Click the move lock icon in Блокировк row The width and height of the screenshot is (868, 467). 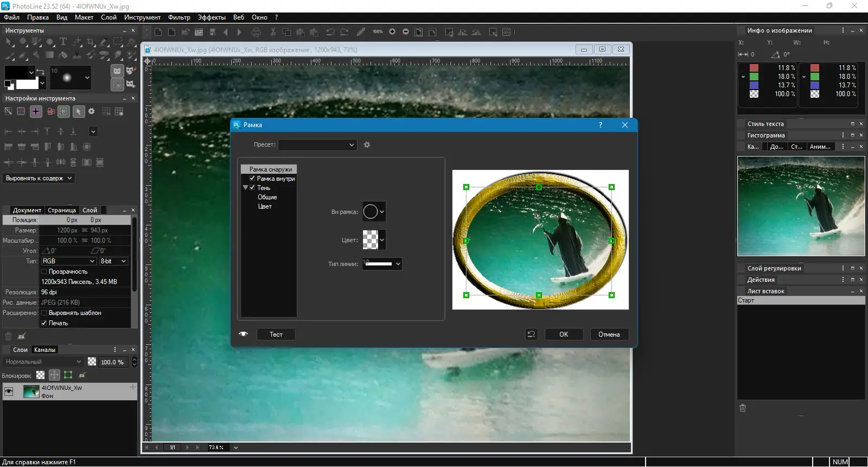(x=54, y=375)
